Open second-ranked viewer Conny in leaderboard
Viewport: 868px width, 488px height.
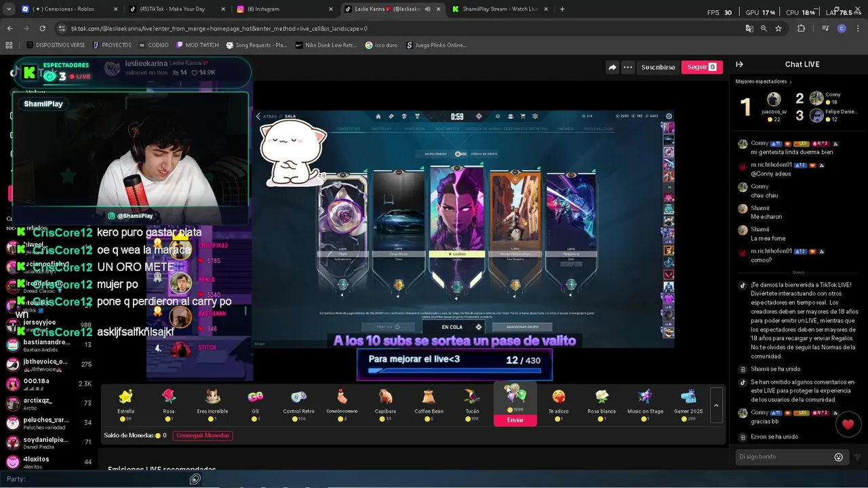click(x=825, y=98)
